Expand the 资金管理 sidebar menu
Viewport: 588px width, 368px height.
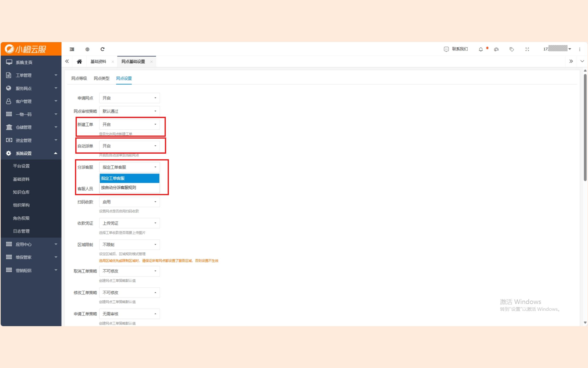pos(31,140)
